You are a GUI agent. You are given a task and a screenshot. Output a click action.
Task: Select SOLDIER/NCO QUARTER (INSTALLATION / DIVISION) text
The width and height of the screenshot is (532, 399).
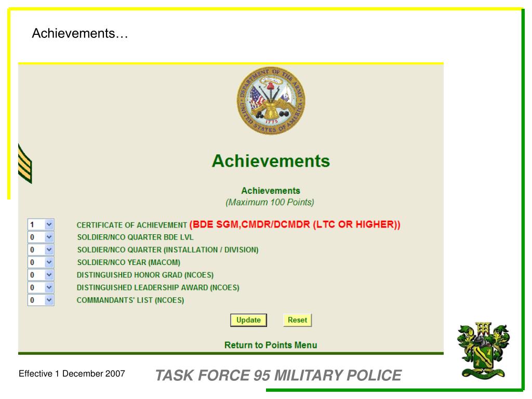pos(168,250)
